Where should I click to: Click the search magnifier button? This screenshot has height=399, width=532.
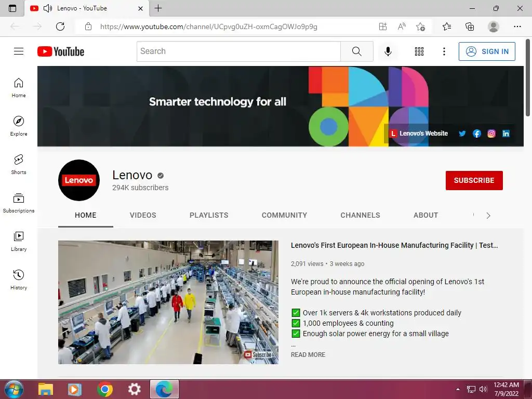pos(356,51)
